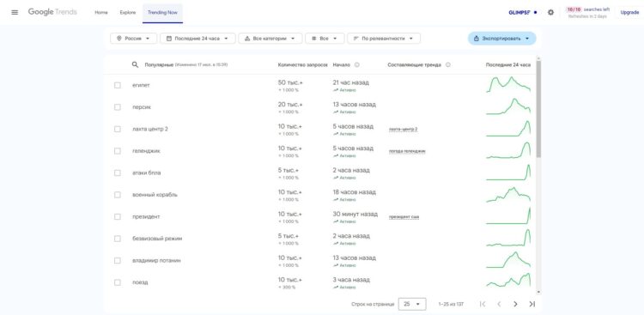This screenshot has width=644, height=315.
Task: Open trend chart for президент
Action: pos(508,216)
